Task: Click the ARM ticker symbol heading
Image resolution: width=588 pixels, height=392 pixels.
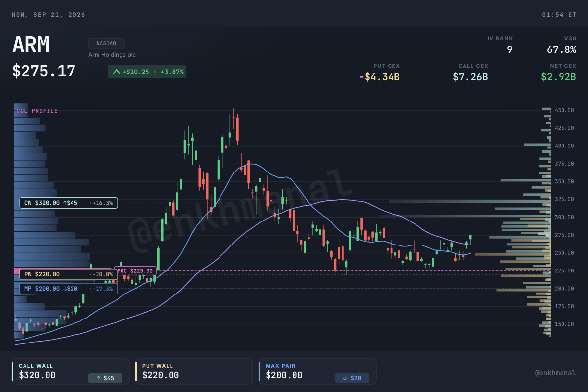Action: coord(31,45)
